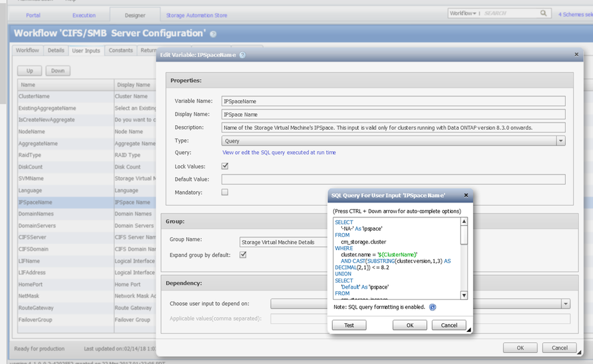Switch to the Constants tab
This screenshot has width=593, height=364.
click(x=120, y=50)
